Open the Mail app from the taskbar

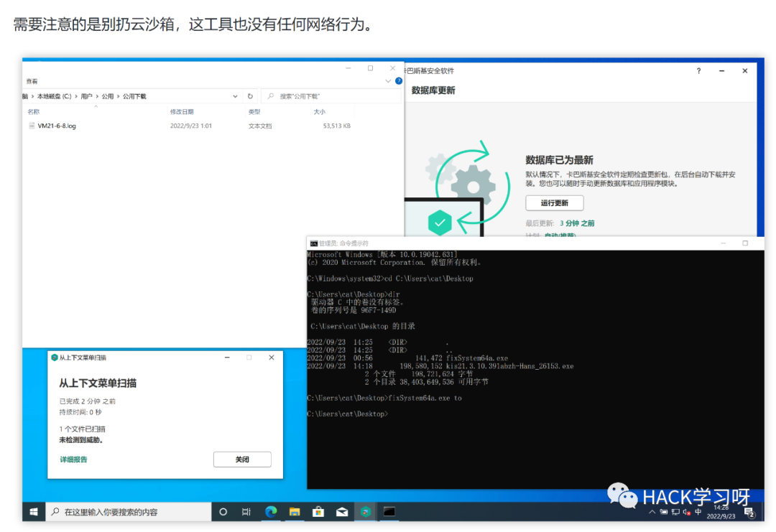point(342,512)
